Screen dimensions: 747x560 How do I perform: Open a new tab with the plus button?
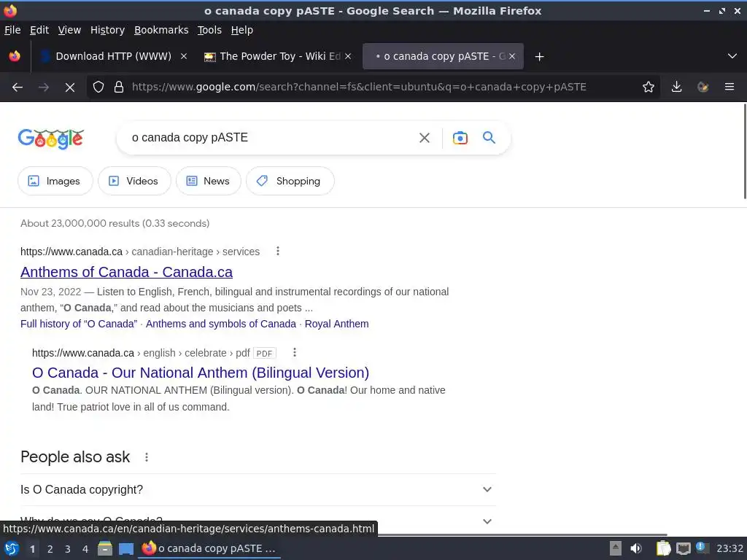539,57
